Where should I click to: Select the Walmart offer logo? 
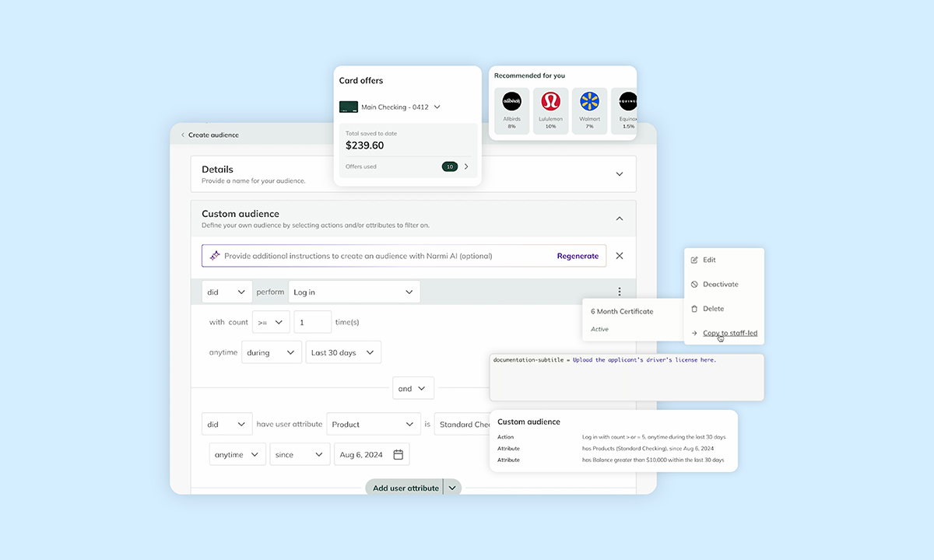589,101
